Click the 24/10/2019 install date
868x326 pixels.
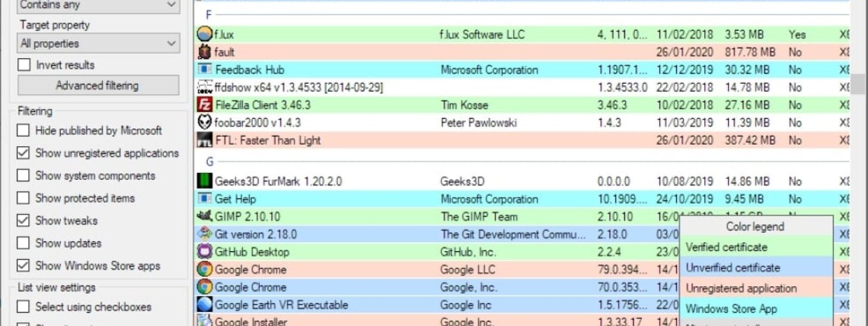tap(685, 199)
